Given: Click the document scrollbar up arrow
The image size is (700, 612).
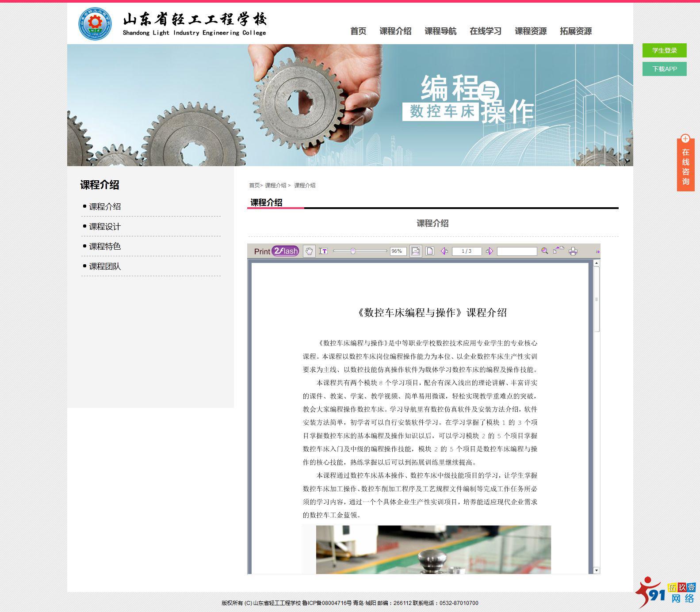Looking at the screenshot, I should (x=596, y=263).
